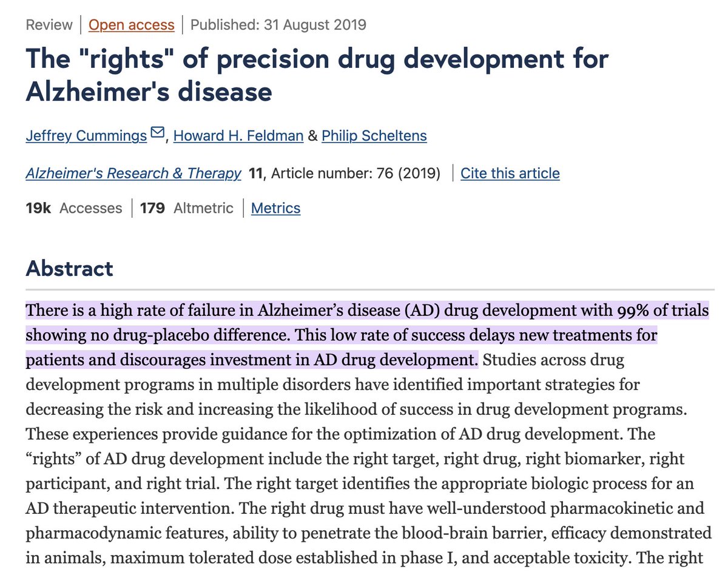This screenshot has height=572, width=728.
Task: Click sentence starting 'Studies across drug'
Action: 555,360
